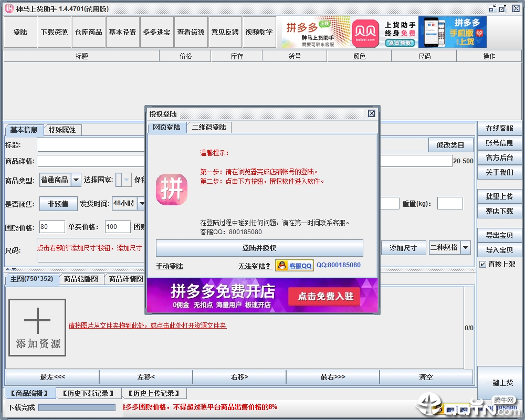Click the 登陆并授权 button

pos(259,248)
